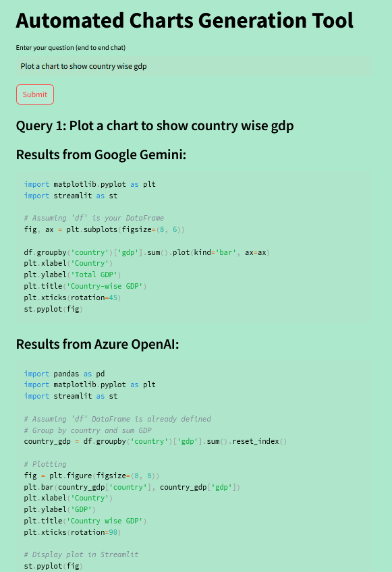Click the Automated Charts Generation Tool title
Screen dimensions: 392x572
[x=184, y=20]
